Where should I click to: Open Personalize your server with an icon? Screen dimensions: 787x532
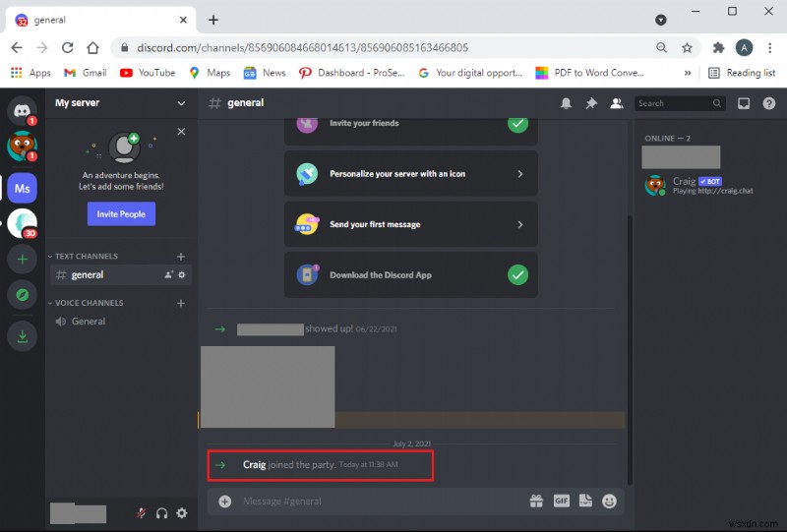coord(411,174)
